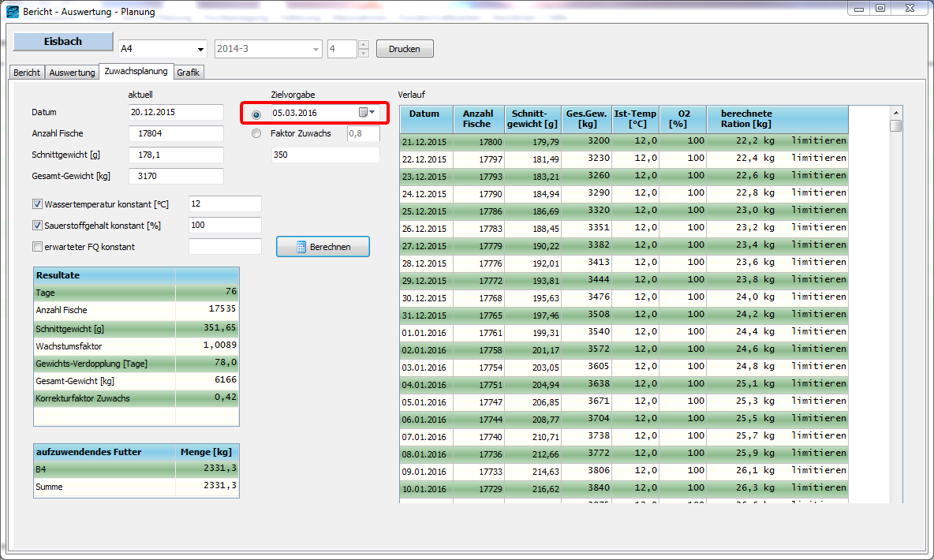Click the B4 feed row
The image size is (934, 560).
click(136, 469)
